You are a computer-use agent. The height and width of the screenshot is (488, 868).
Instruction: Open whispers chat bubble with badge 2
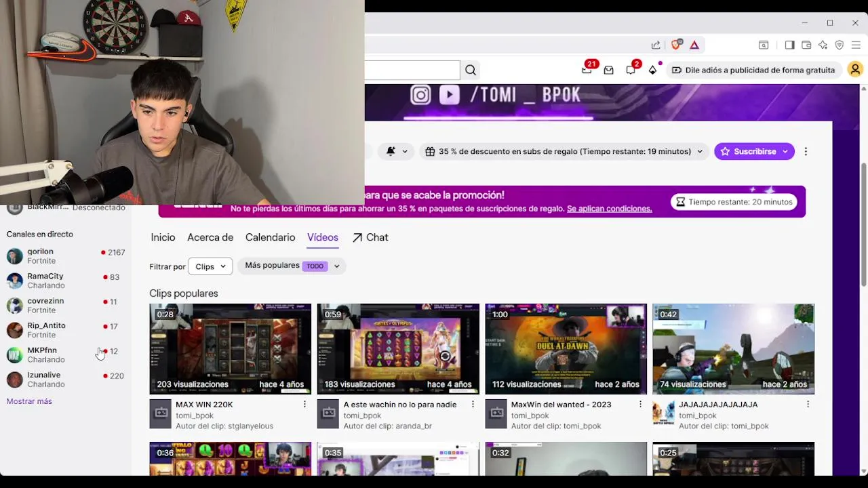tap(631, 69)
